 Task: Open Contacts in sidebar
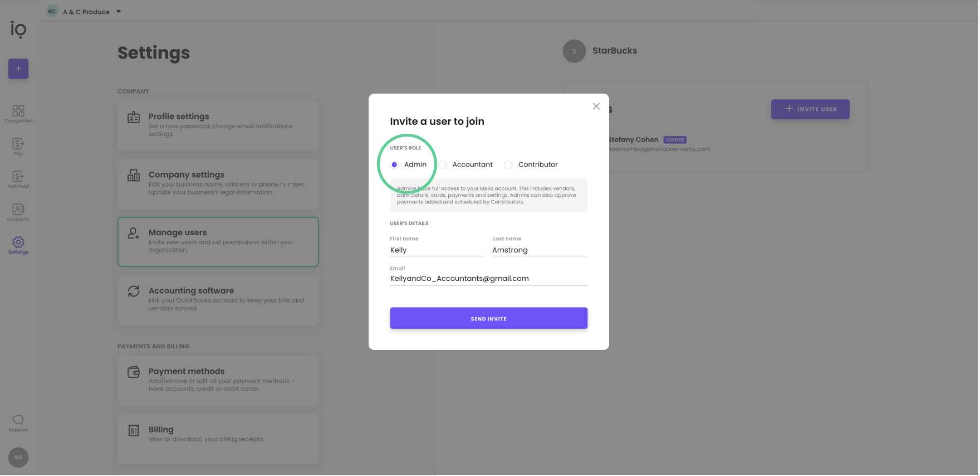click(18, 212)
